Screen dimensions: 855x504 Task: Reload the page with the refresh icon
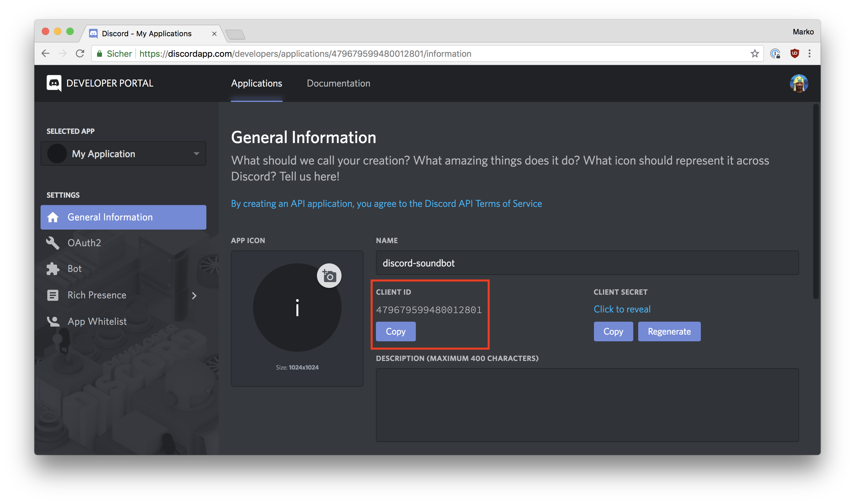(x=80, y=54)
